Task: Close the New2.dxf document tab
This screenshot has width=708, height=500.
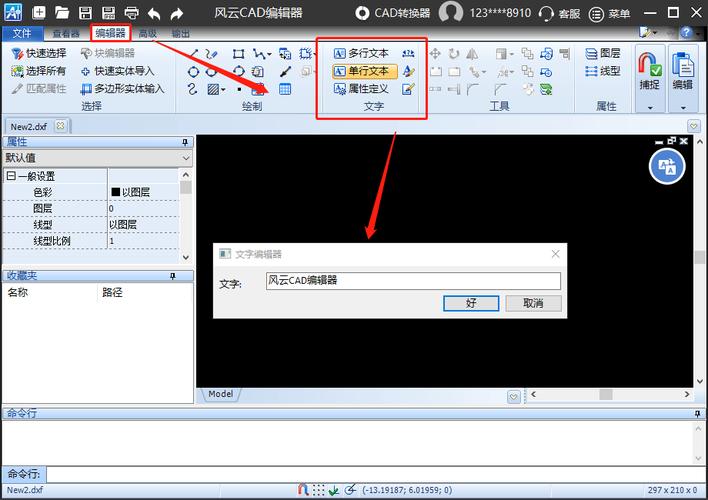Action: point(60,126)
